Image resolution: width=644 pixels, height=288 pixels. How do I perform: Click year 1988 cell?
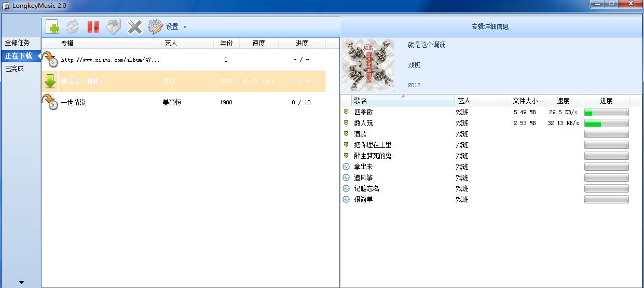click(226, 102)
